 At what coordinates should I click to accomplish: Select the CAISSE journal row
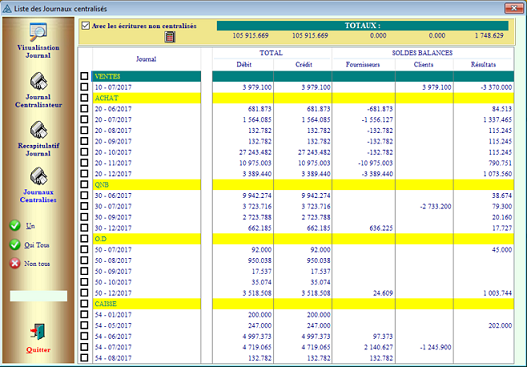146,303
